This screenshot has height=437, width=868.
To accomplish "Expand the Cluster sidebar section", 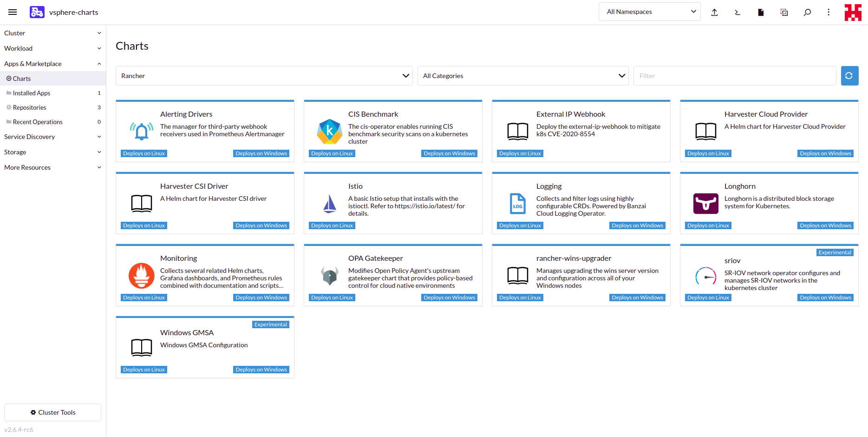I will [53, 33].
